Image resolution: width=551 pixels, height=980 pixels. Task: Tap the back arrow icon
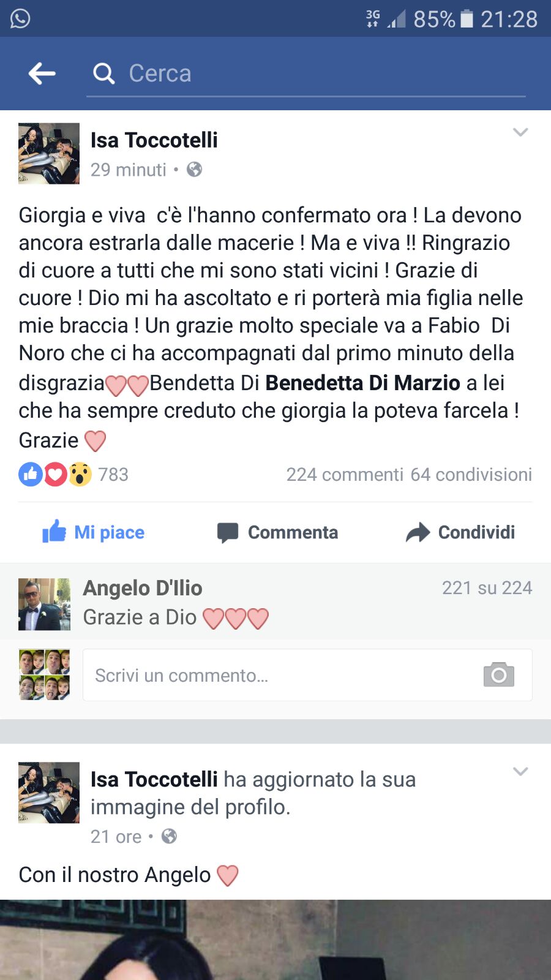[42, 73]
